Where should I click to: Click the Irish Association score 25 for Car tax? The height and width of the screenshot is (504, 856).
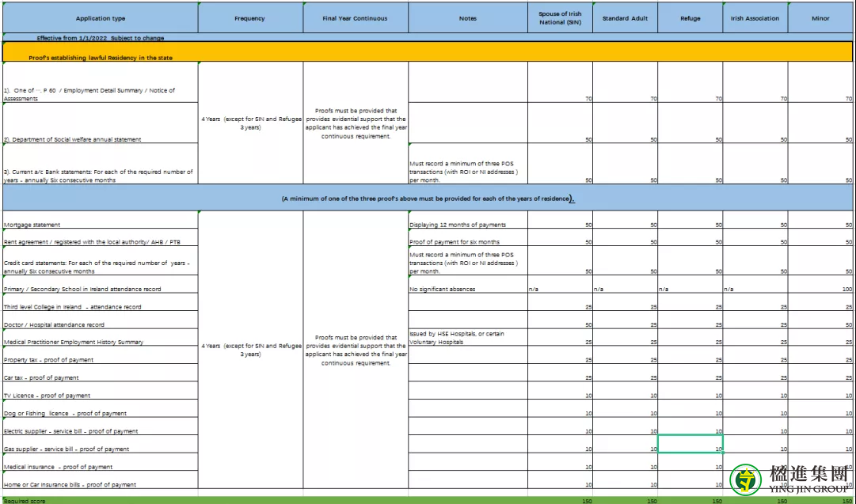[755, 373]
